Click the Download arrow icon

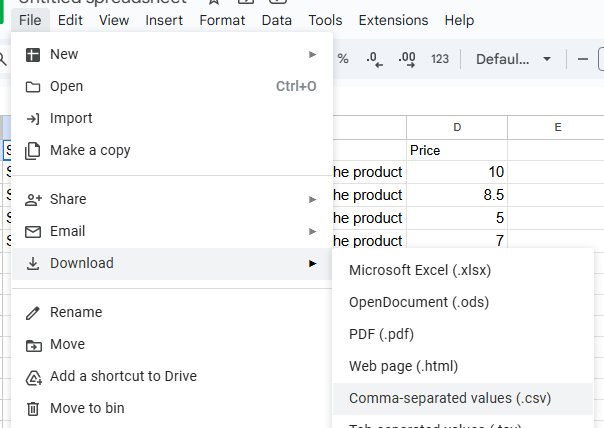[x=33, y=264]
